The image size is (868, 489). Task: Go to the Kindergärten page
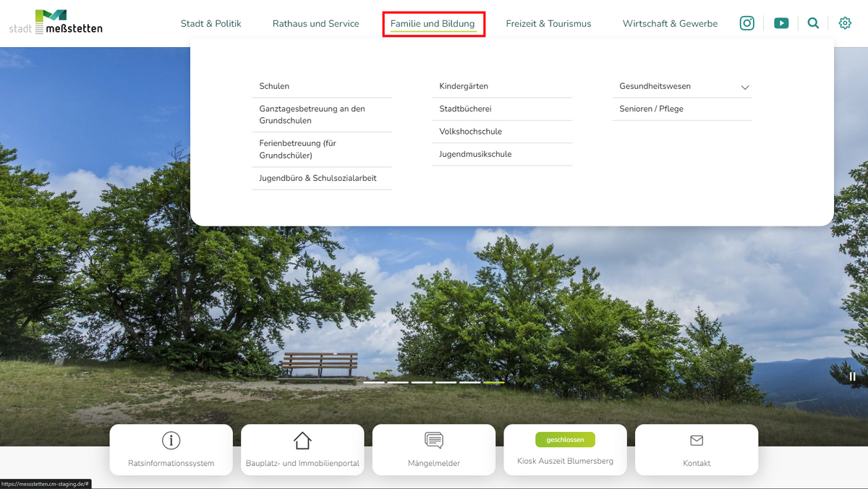click(x=502, y=86)
